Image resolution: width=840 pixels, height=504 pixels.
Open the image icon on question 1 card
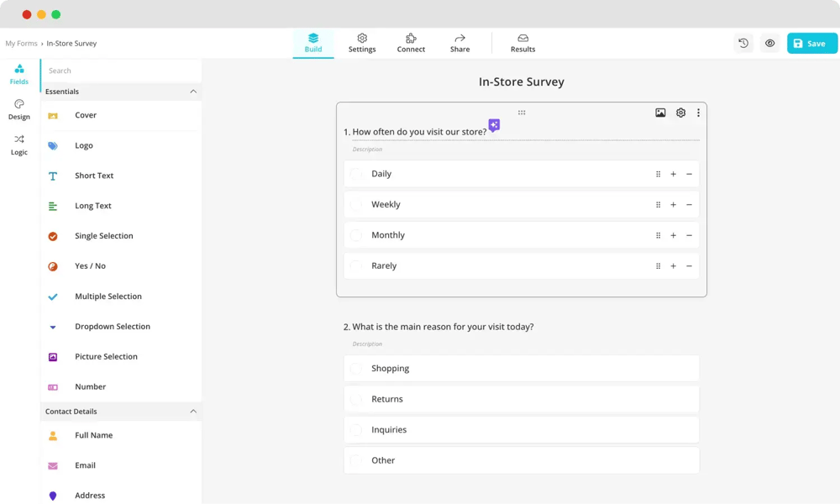point(660,113)
